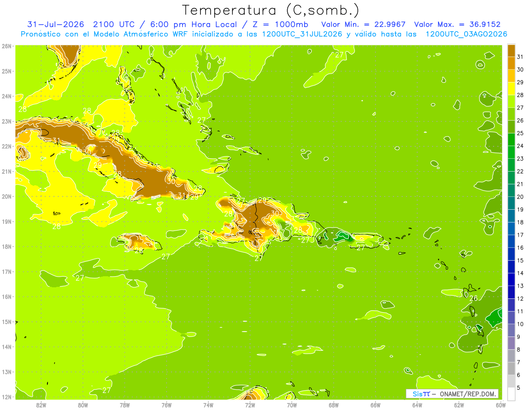
Task: Click the '1200UTC_31JUL2026' initialization time
Action: [302, 34]
